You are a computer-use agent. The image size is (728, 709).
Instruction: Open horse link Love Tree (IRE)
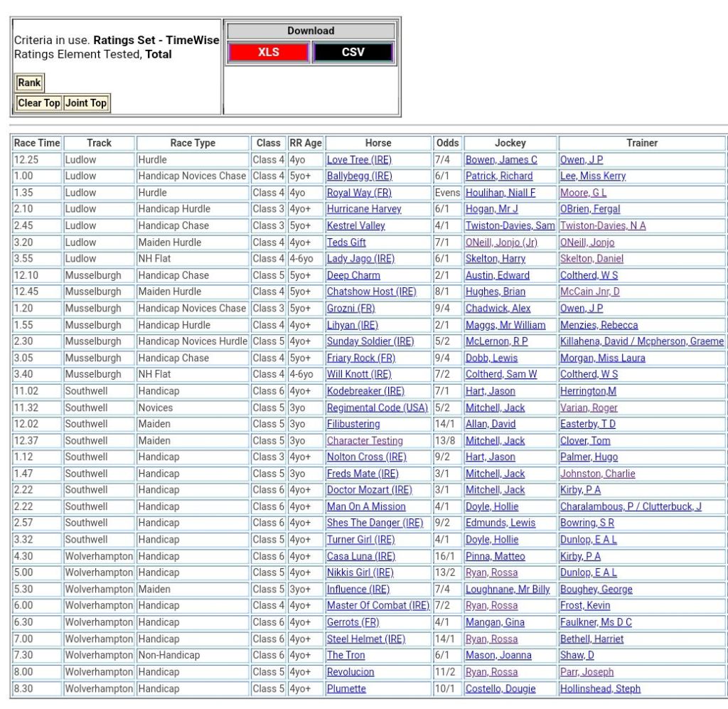click(x=359, y=160)
